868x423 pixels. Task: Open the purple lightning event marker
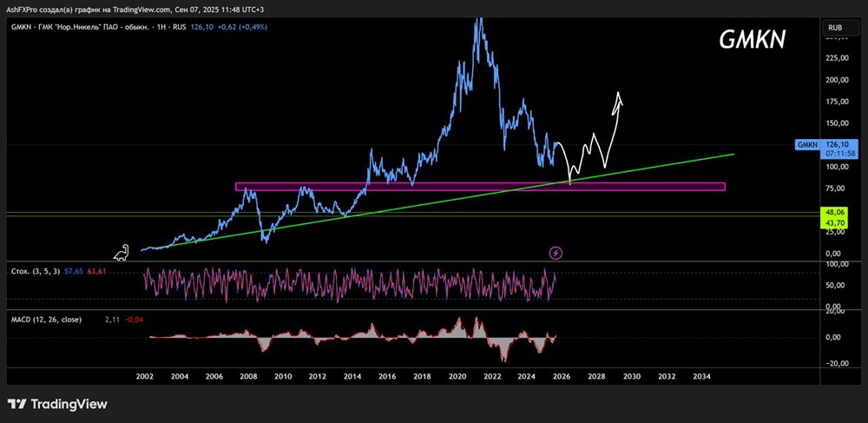coord(556,254)
